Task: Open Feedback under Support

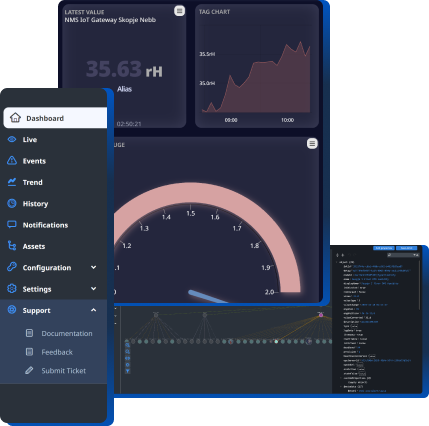Action: [x=49, y=352]
